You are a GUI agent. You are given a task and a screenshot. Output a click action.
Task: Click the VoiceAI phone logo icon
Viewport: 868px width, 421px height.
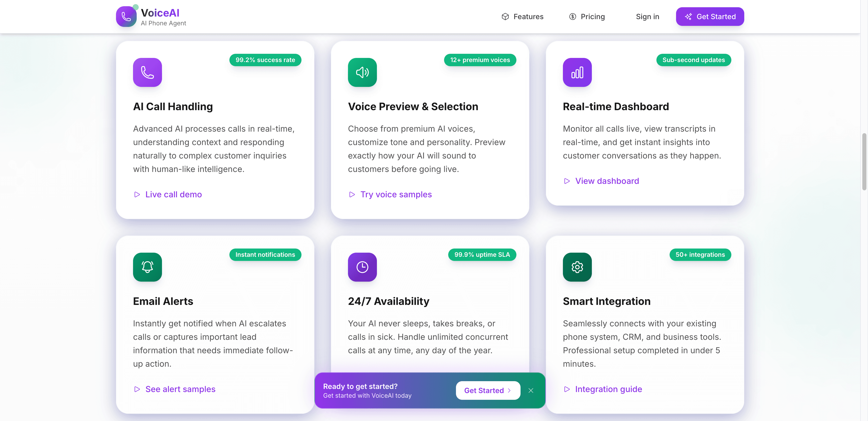click(126, 16)
